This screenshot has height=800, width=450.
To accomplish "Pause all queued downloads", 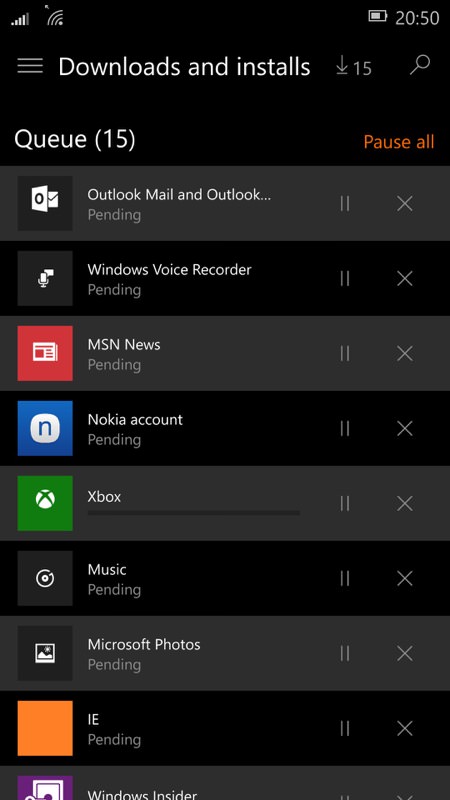I will pyautogui.click(x=398, y=142).
